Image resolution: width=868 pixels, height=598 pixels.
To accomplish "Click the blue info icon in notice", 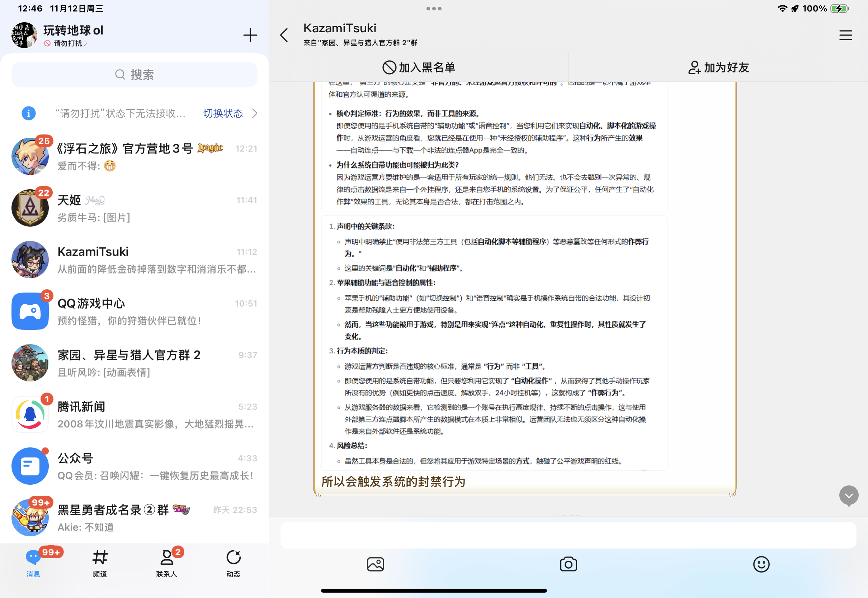I will point(28,113).
